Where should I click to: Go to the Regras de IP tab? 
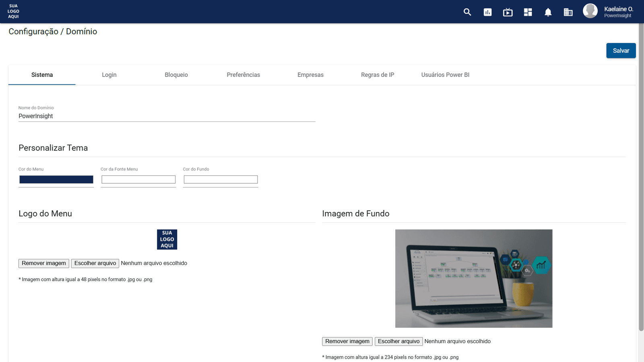click(x=378, y=75)
